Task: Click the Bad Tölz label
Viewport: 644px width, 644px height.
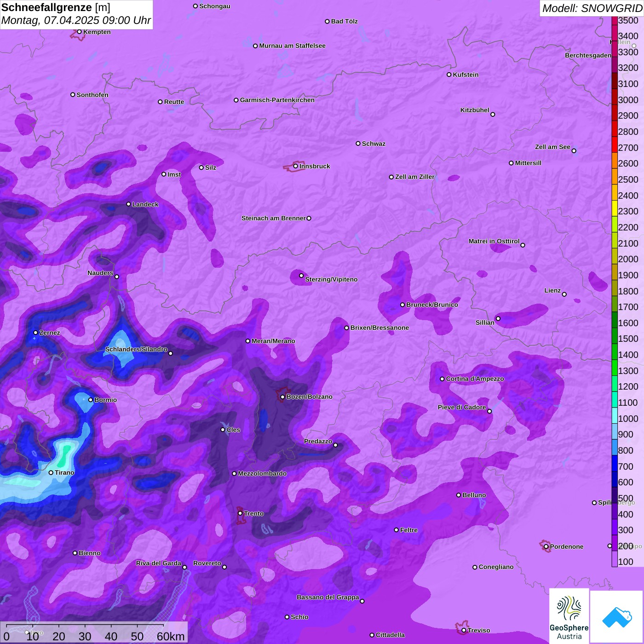Action: pos(345,21)
